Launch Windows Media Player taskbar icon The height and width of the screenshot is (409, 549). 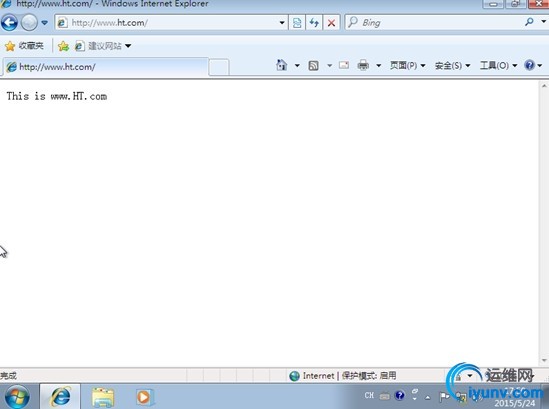(144, 397)
